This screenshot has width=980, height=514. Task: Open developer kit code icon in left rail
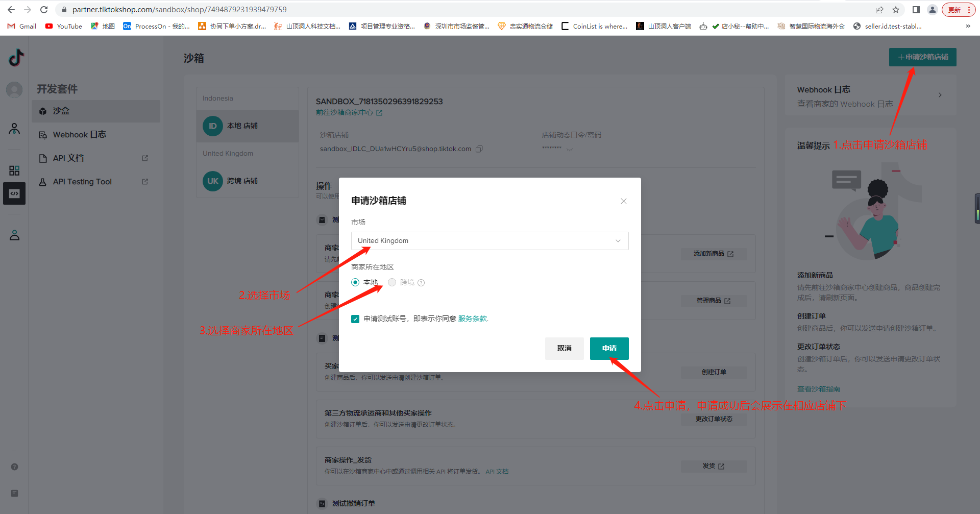pos(14,193)
